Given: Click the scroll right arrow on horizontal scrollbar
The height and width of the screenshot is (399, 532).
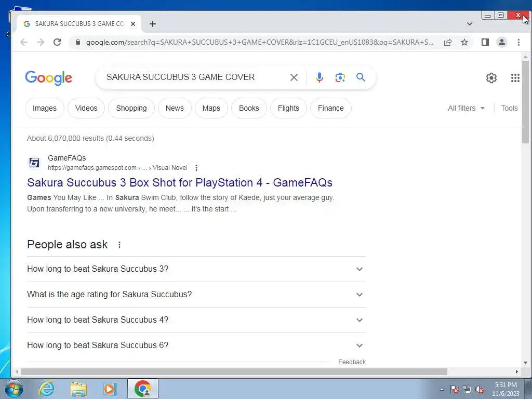Looking at the screenshot, I should coord(517,372).
